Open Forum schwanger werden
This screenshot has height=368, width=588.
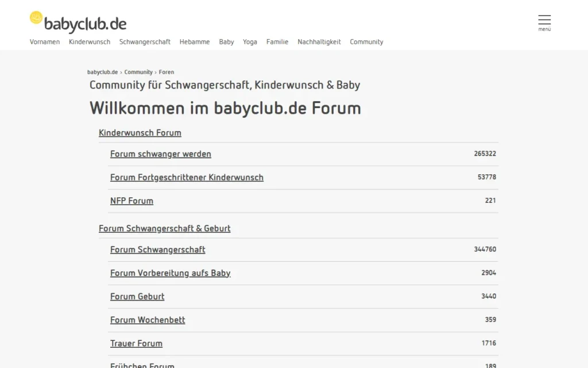coord(161,154)
